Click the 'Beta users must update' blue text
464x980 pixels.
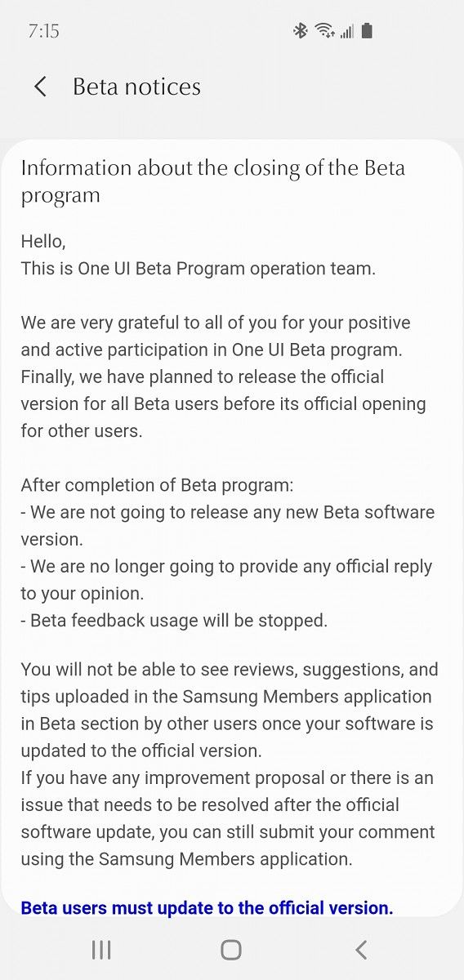(207, 907)
